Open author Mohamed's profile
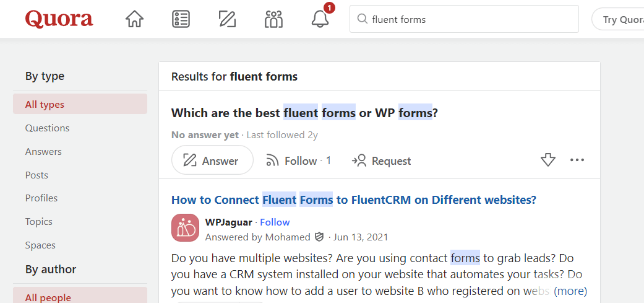The image size is (644, 303). tap(288, 237)
